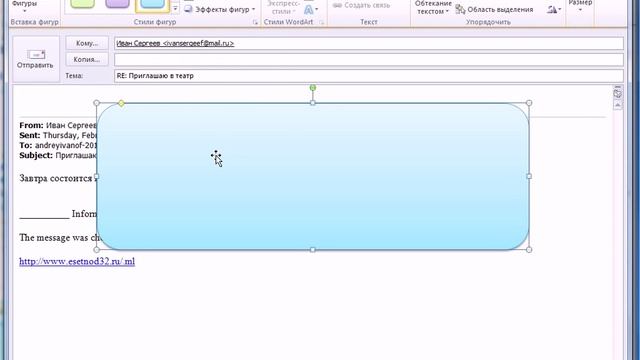Click into the Кому address field
Screen dimensions: 640x360
point(369,43)
